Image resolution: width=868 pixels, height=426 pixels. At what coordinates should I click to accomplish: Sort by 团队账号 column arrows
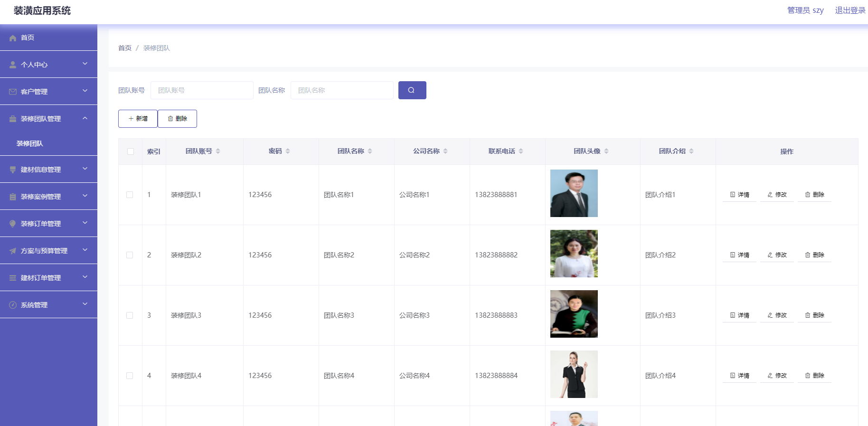click(x=218, y=151)
